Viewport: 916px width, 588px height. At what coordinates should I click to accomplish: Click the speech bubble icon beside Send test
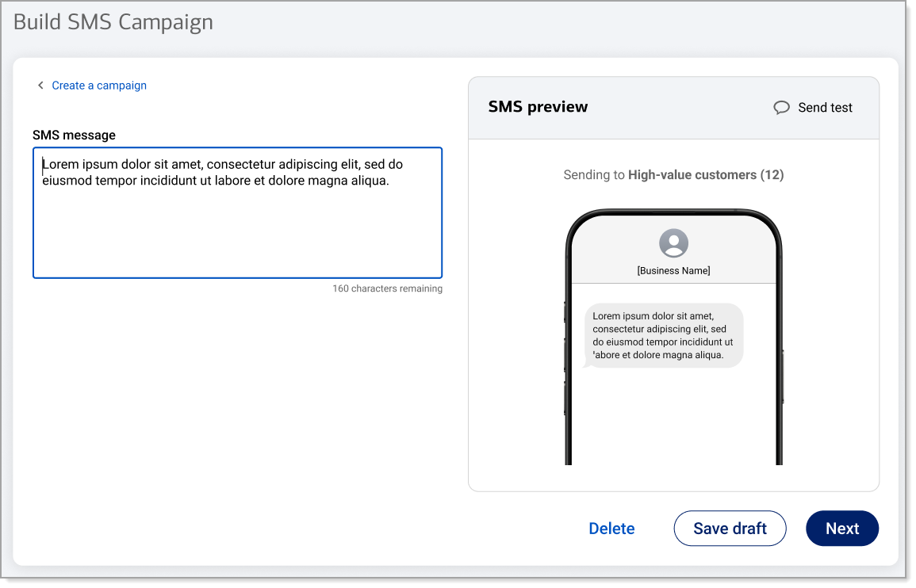point(781,108)
